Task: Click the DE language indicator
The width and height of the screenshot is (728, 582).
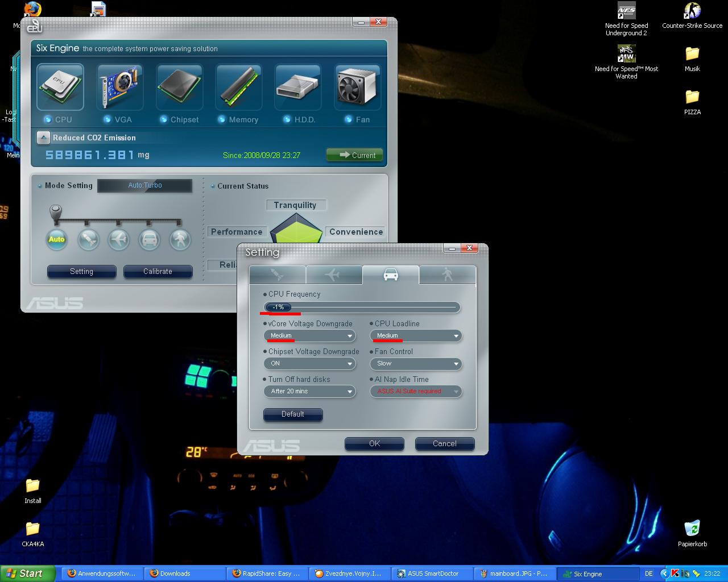Action: pyautogui.click(x=648, y=573)
